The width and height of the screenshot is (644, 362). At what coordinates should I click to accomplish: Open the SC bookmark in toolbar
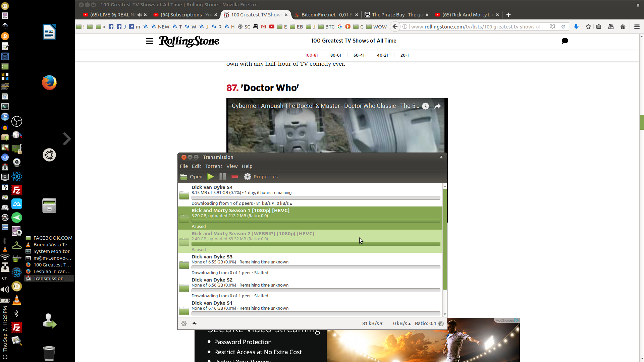pos(244,27)
